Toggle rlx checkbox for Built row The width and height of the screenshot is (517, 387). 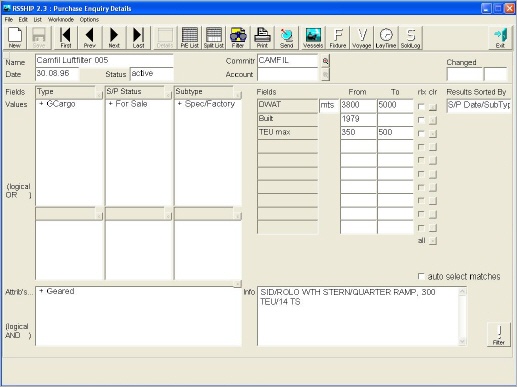(421, 120)
